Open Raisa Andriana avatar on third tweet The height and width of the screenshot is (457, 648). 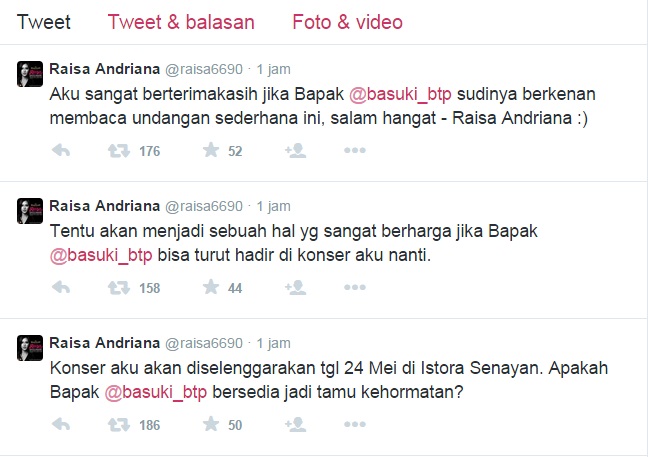point(30,348)
